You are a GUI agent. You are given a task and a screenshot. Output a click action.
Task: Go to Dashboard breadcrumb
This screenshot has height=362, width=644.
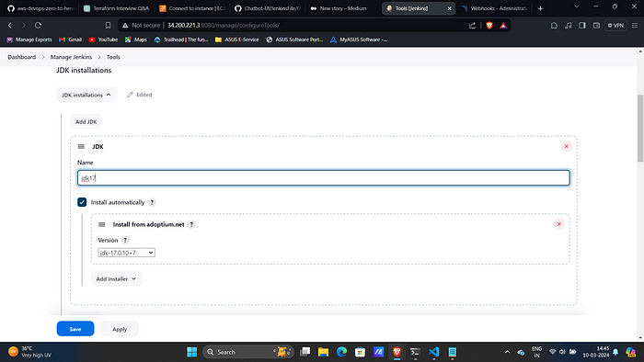coord(22,57)
